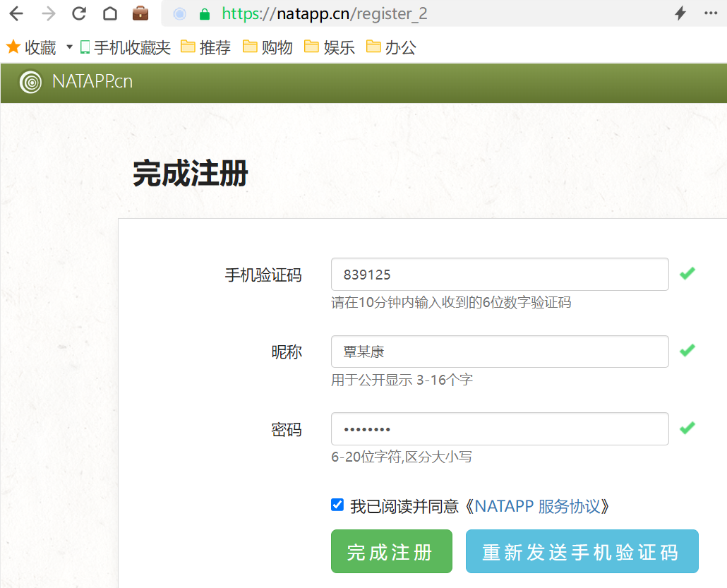This screenshot has width=727, height=588.
Task: Open the 购物 bookmarks folder
Action: 267,47
